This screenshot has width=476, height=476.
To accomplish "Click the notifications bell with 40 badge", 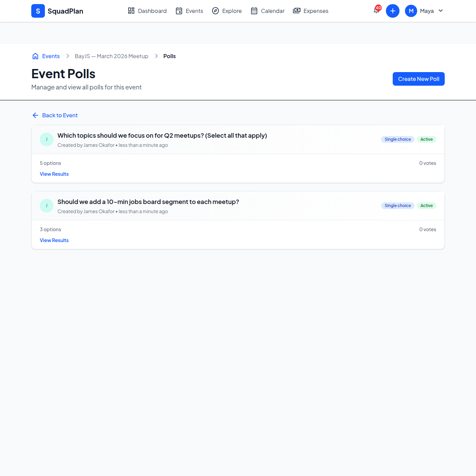I will 376,11.
